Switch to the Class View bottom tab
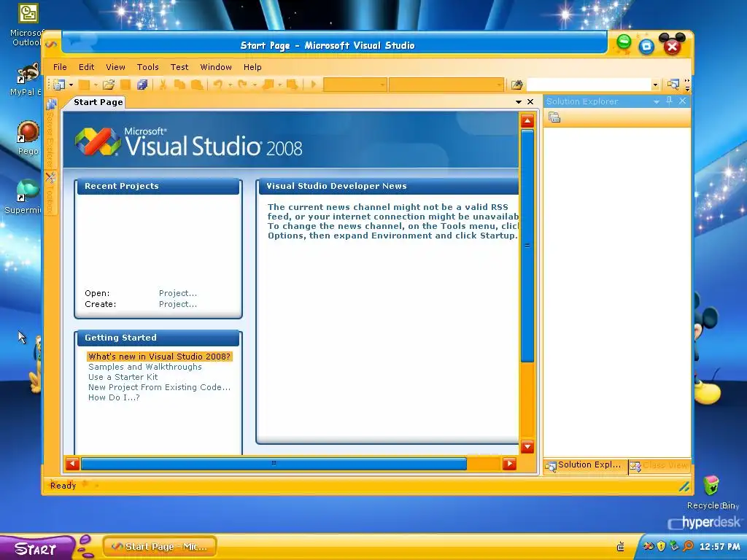The image size is (747, 560). pyautogui.click(x=659, y=465)
